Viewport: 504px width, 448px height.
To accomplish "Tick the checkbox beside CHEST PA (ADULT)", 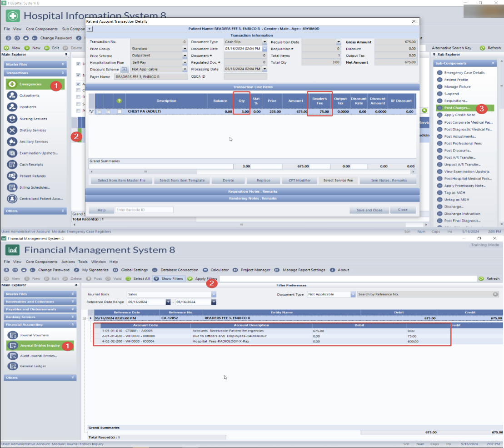I will (120, 111).
